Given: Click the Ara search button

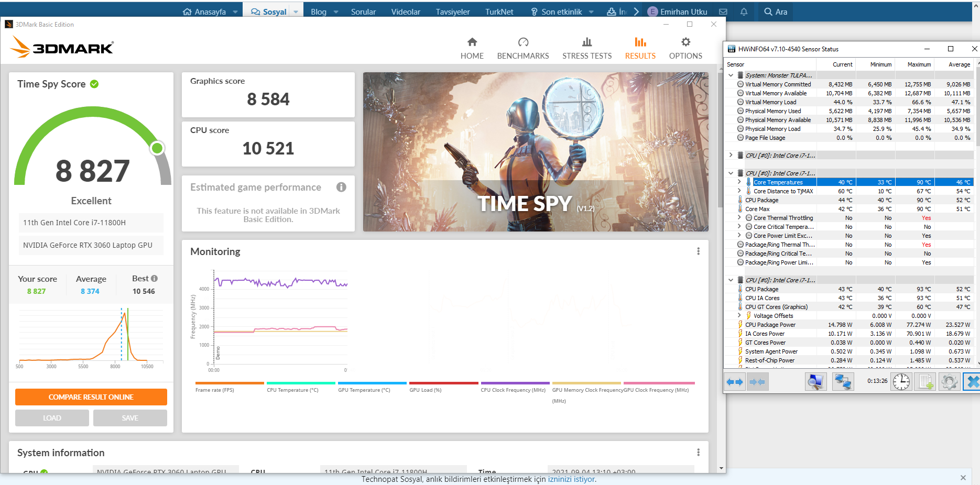Looking at the screenshot, I should click(776, 12).
